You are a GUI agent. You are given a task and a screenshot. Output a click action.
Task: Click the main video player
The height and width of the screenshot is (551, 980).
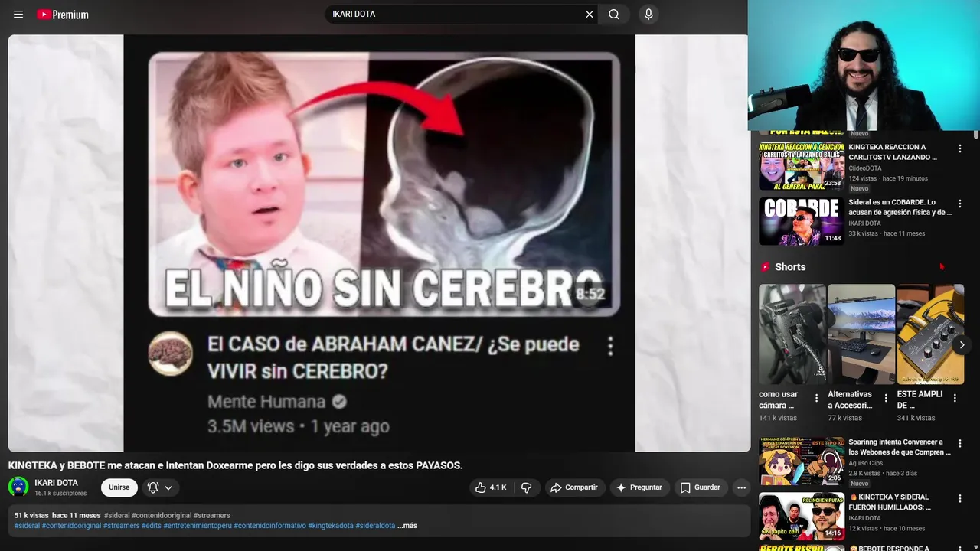coord(379,243)
